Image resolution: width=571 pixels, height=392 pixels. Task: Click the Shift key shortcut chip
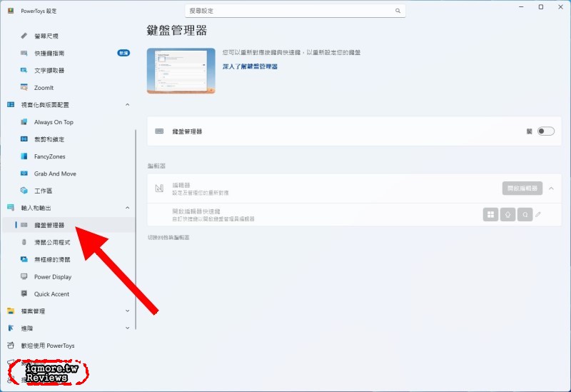[x=507, y=215]
